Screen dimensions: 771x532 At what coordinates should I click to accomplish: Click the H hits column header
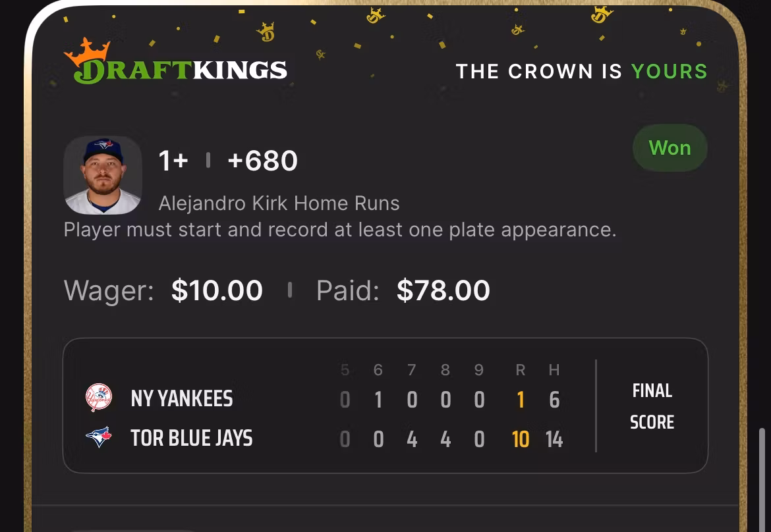point(554,370)
